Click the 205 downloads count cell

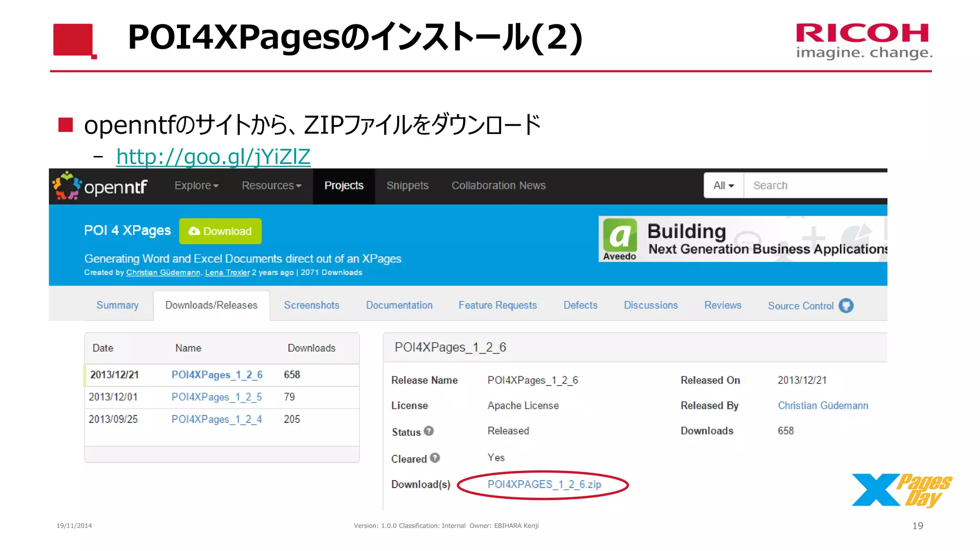(292, 419)
